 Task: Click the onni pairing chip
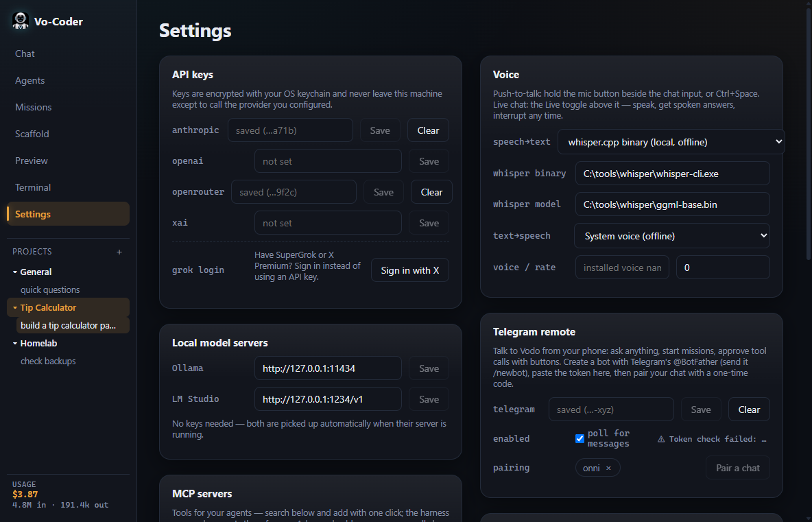coord(597,468)
